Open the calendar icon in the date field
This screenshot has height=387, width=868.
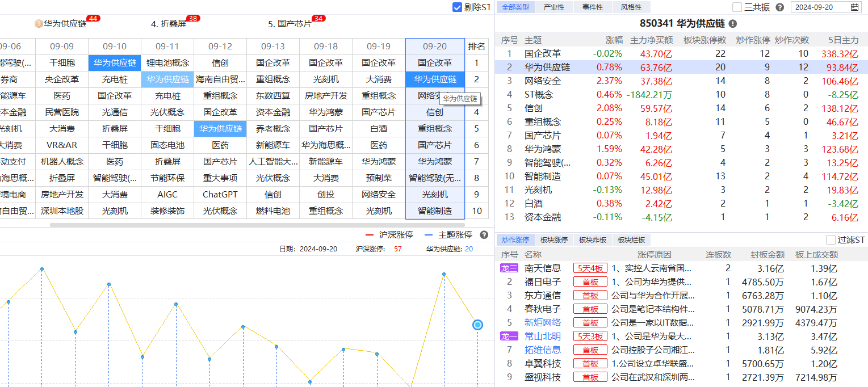point(855,7)
